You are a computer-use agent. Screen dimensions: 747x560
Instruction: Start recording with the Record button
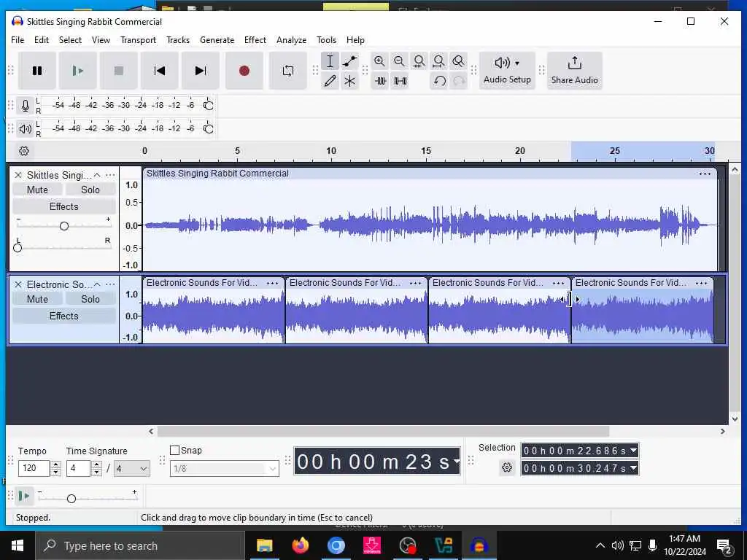pyautogui.click(x=244, y=71)
